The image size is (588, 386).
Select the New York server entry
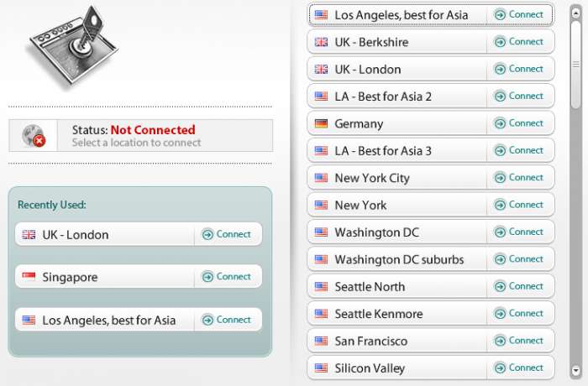pos(395,205)
